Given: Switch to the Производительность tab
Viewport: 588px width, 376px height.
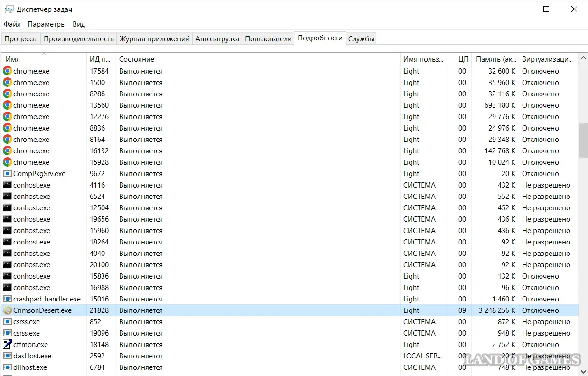Looking at the screenshot, I should [79, 39].
